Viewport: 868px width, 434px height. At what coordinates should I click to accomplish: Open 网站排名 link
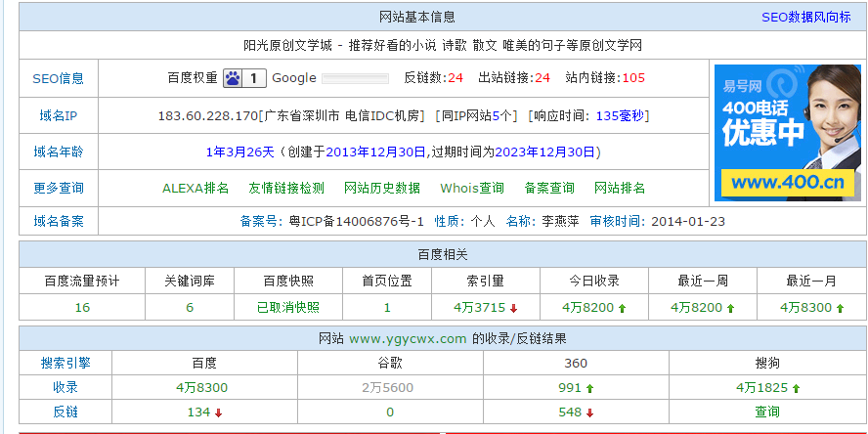pyautogui.click(x=620, y=188)
